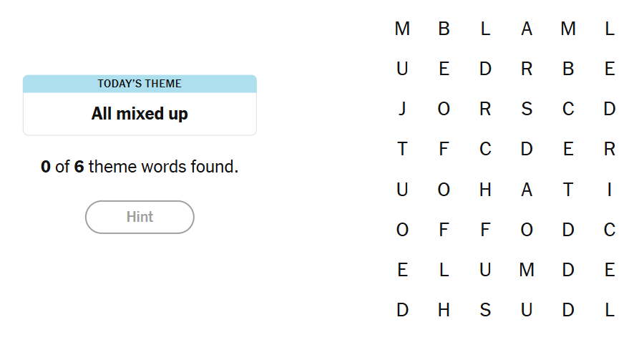The image size is (644, 360).
Task: Select the D in the bottom-left corner
Action: [402, 310]
